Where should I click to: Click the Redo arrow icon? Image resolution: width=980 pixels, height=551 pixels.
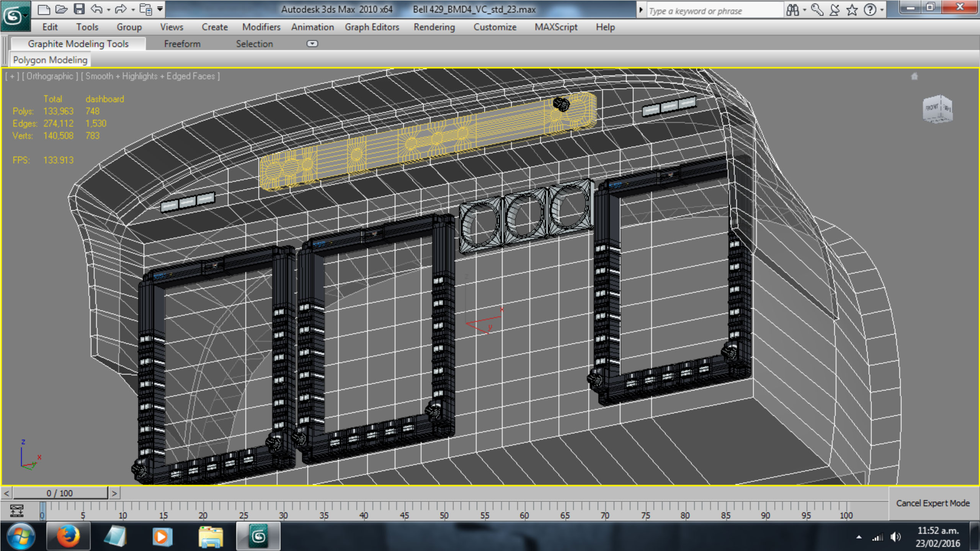(121, 9)
